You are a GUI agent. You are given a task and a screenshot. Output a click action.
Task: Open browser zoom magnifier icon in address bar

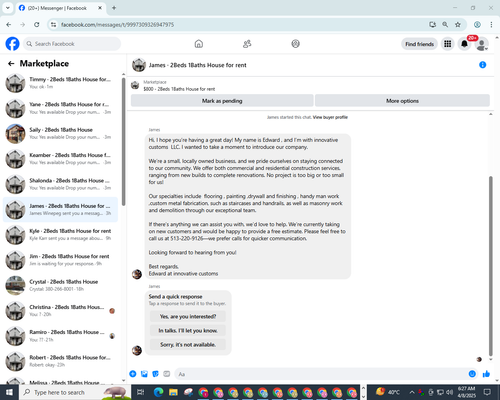coord(445,25)
